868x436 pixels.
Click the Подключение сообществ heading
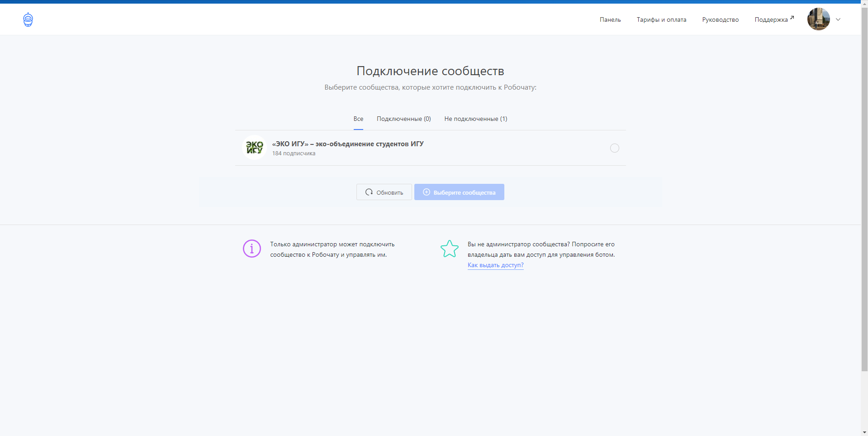tap(430, 71)
